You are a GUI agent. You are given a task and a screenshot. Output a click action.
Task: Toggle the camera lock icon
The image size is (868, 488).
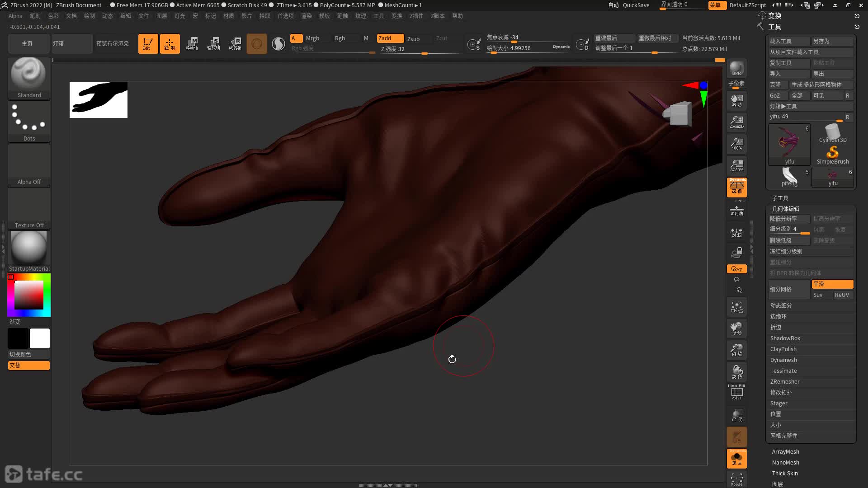pos(736,252)
